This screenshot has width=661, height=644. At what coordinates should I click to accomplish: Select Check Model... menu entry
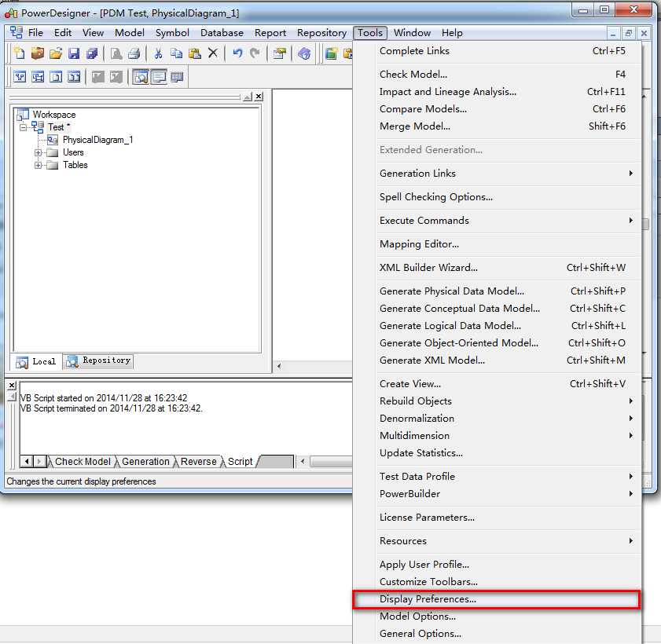pos(497,74)
